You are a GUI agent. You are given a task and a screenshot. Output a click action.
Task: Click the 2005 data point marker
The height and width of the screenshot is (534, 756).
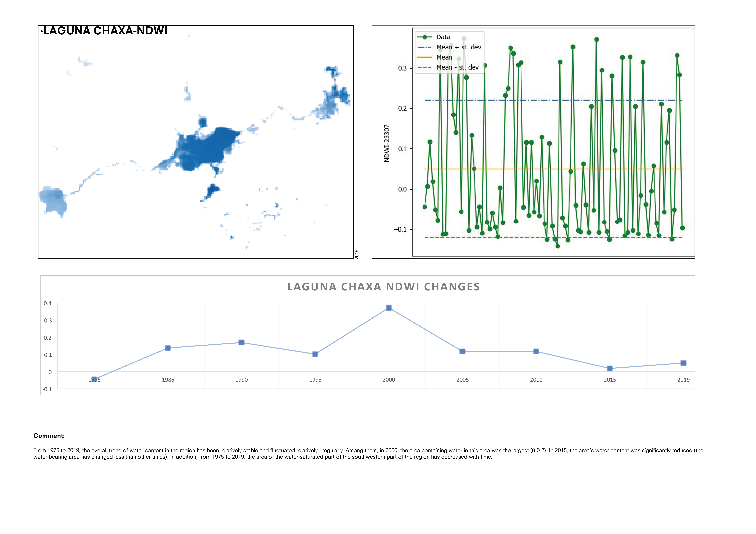(462, 351)
